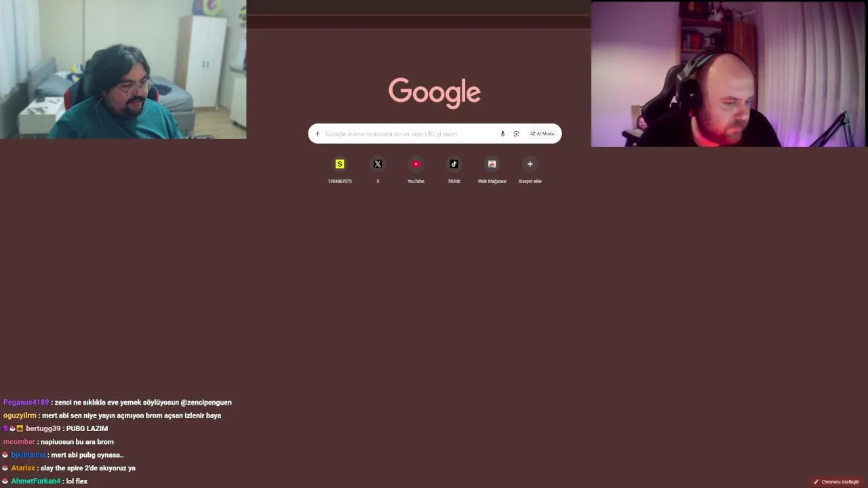Click the left streamer webcam feed

[123, 69]
